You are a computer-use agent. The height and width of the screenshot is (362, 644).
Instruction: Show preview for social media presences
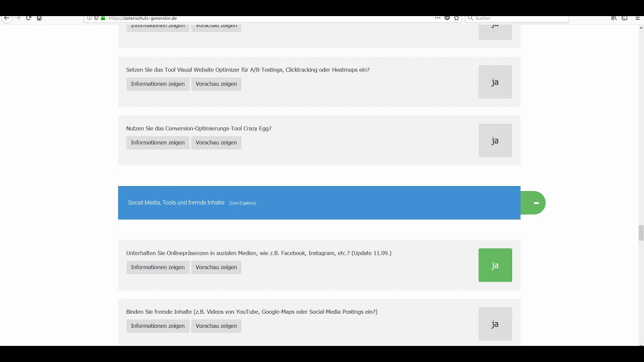point(216,267)
